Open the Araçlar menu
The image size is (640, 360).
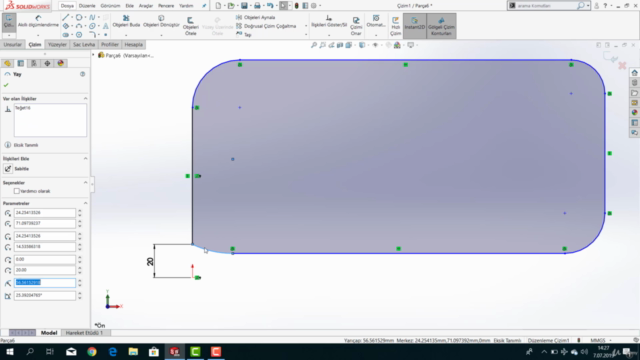146,6
